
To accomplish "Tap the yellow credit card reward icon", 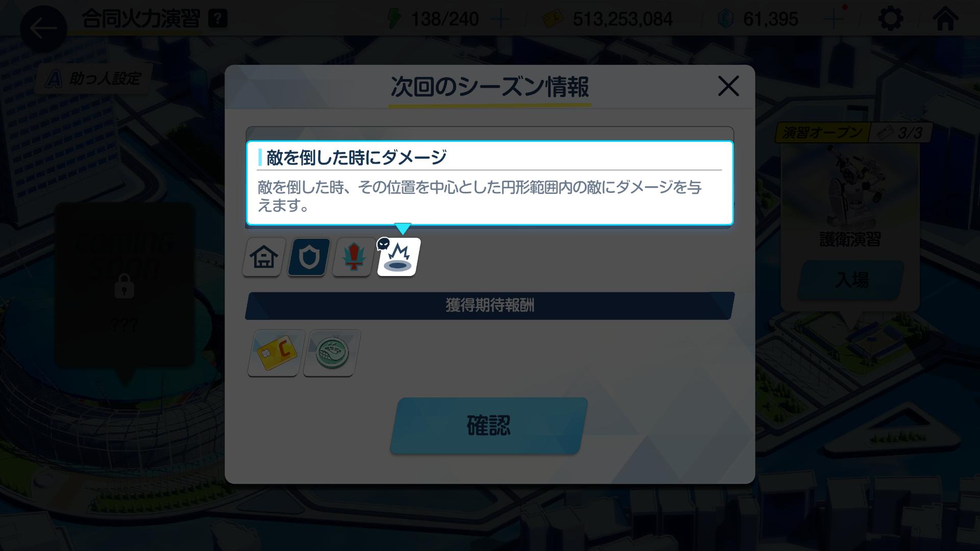I will pyautogui.click(x=276, y=353).
